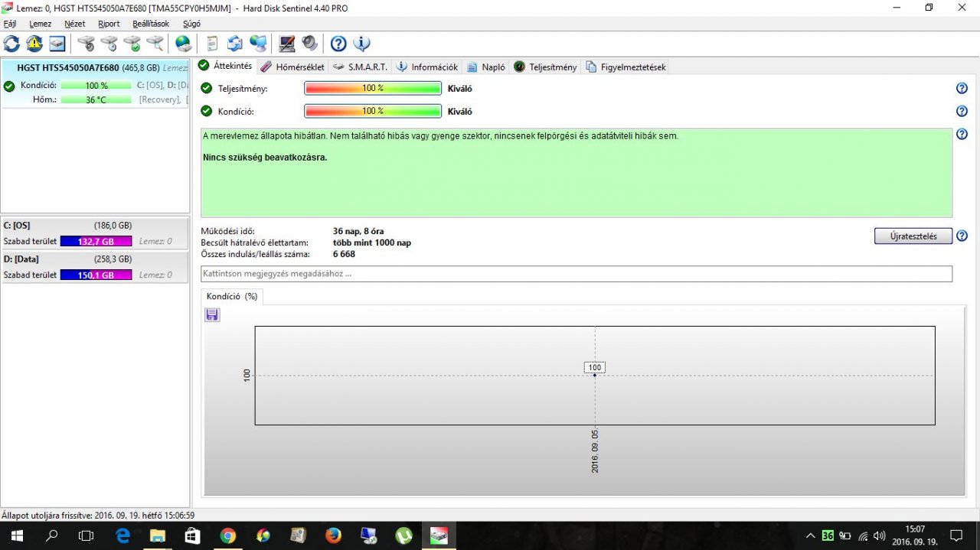Open the Wi-Fi network tray icon
The width and height of the screenshot is (980, 550).
[863, 535]
